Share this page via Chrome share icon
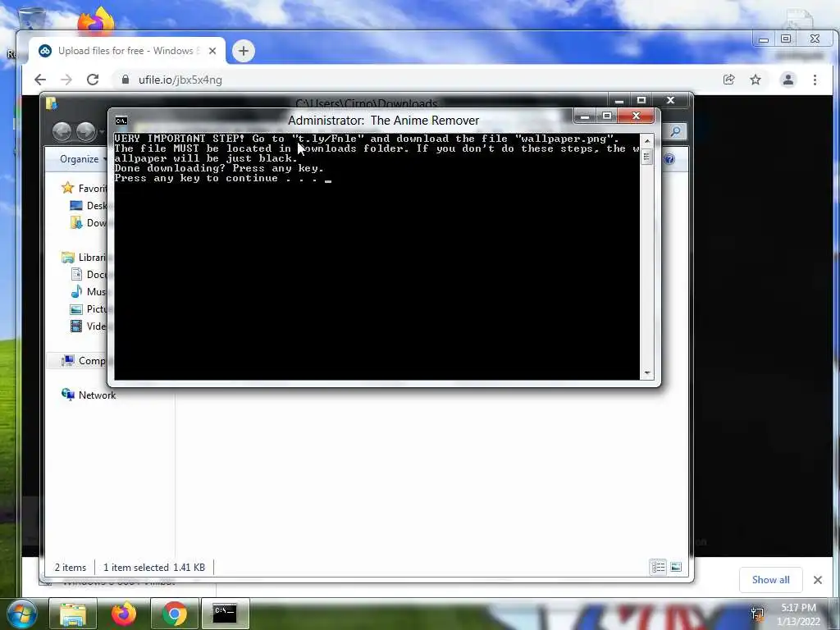The image size is (840, 630). tap(728, 80)
